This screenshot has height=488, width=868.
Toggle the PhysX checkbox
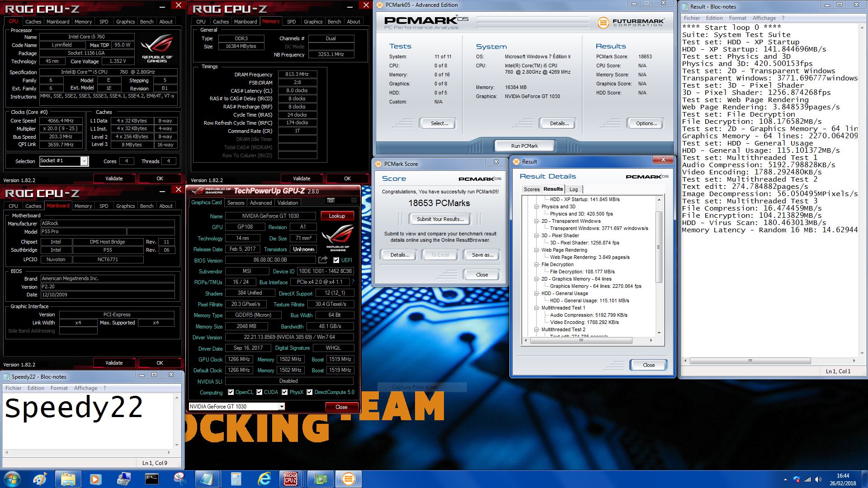click(x=285, y=392)
